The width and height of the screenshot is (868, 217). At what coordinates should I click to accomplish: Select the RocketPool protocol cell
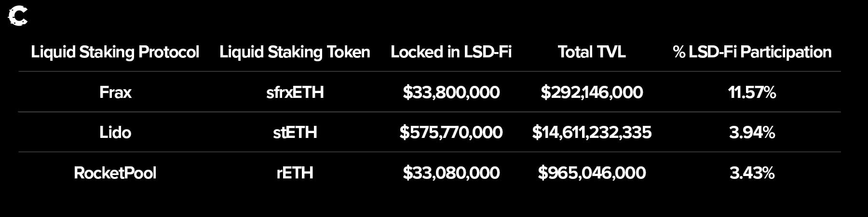pyautogui.click(x=115, y=173)
